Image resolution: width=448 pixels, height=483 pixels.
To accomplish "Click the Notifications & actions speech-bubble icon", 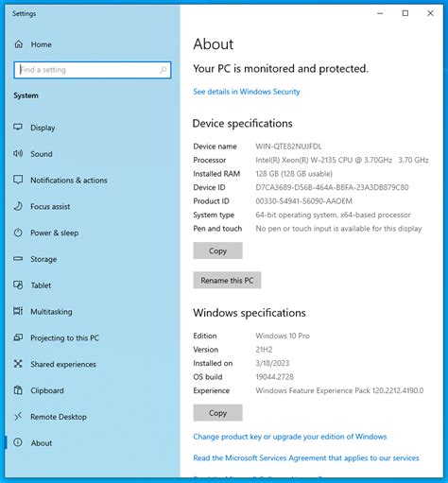I will tap(18, 180).
